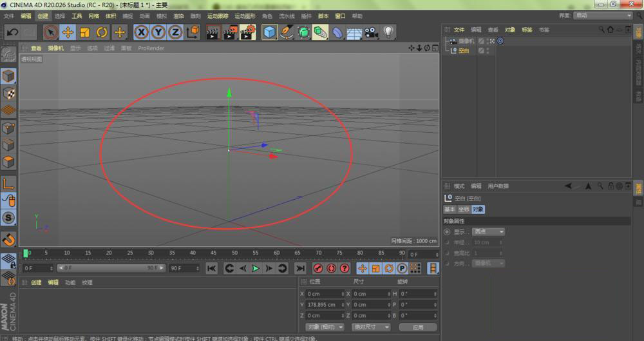Open the 对象 (相对) coordinate dropdown

coord(325,327)
